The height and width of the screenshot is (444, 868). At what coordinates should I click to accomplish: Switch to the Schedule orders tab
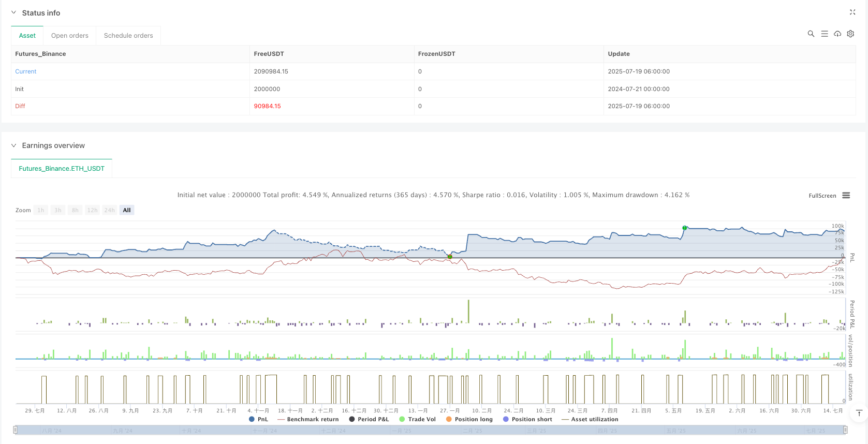click(128, 36)
